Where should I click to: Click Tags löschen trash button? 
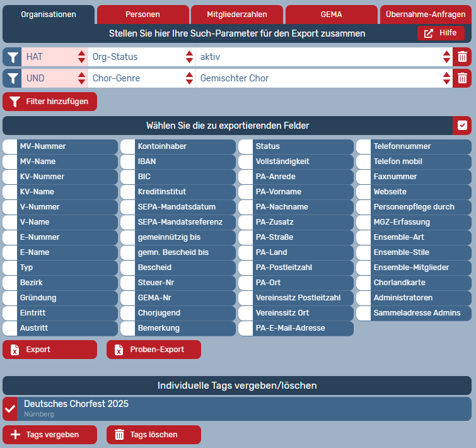154,435
